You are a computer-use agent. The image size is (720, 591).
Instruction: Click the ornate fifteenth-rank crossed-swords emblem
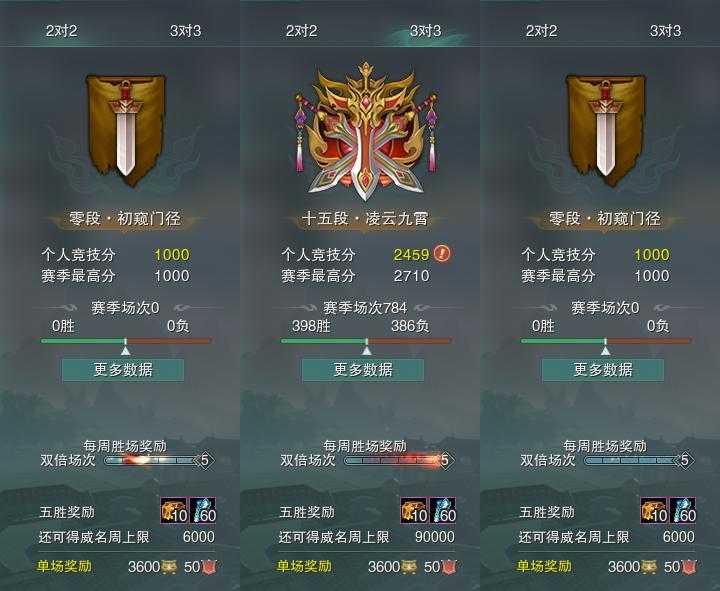(x=366, y=131)
